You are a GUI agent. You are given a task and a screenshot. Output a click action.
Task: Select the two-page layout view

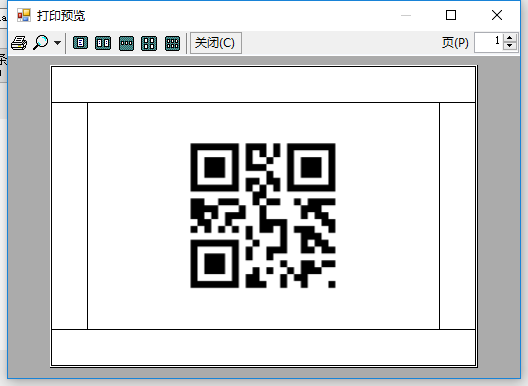coord(103,43)
